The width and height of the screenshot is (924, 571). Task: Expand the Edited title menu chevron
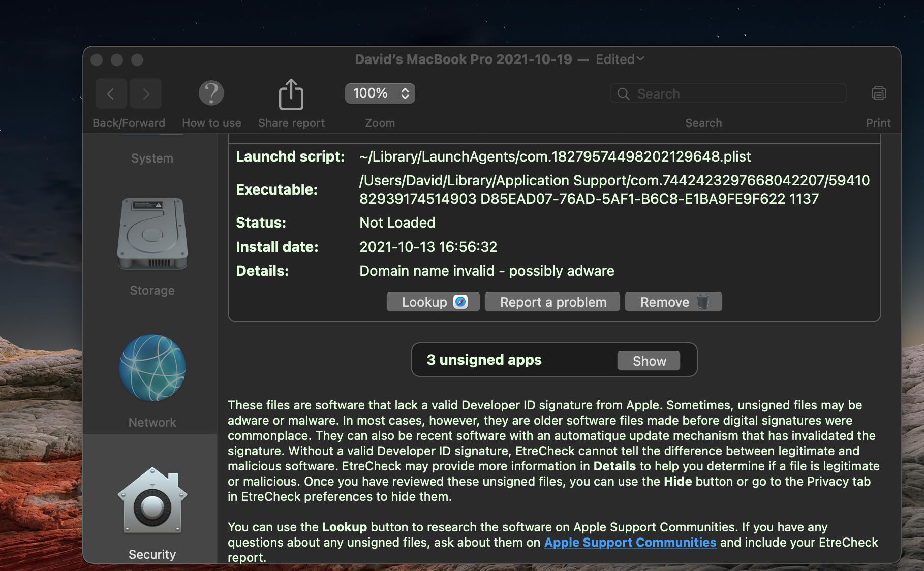pos(640,59)
